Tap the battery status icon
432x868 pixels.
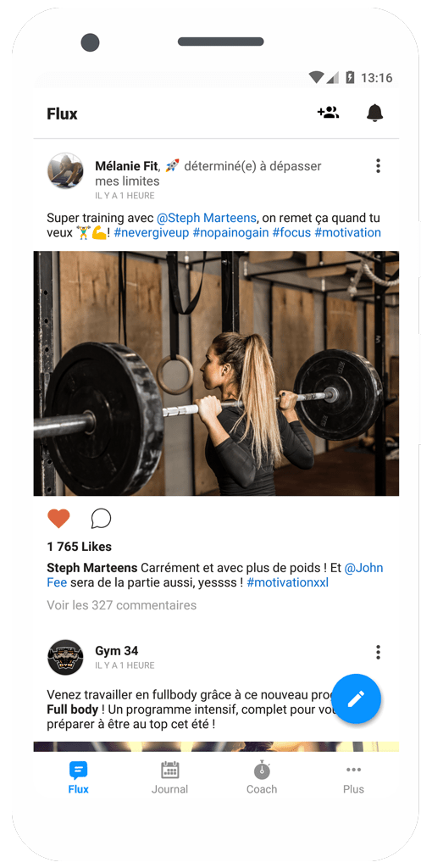pyautogui.click(x=350, y=77)
